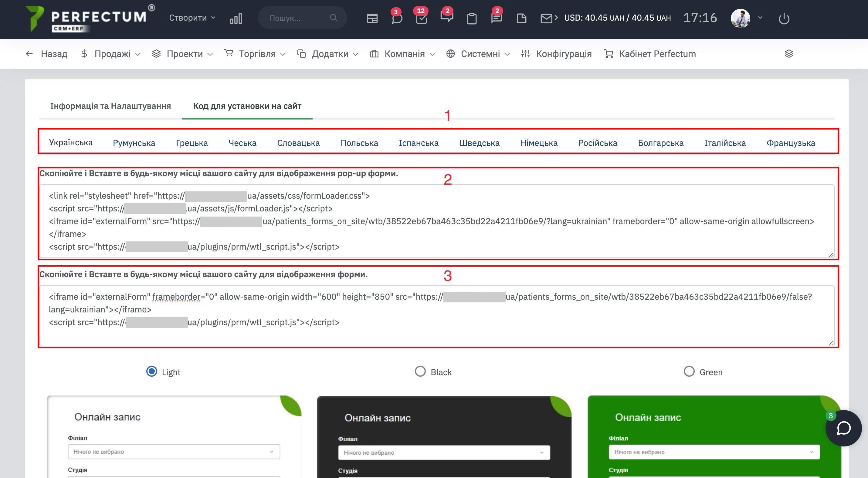Click the Light theme form preview heading
This screenshot has height=478, width=868.
click(x=107, y=417)
